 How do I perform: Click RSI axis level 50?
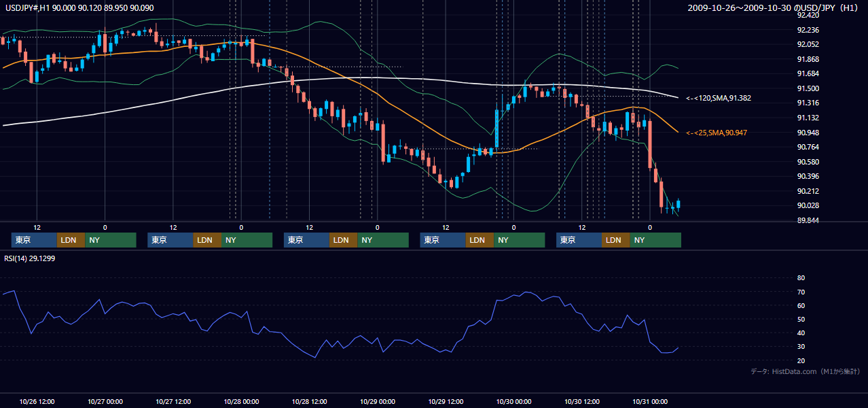(x=801, y=319)
